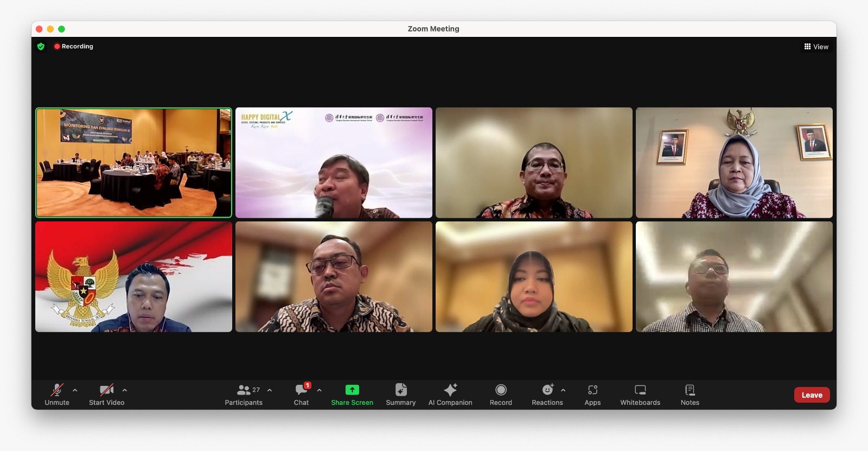
Task: Click the Share Screen icon
Action: (352, 390)
